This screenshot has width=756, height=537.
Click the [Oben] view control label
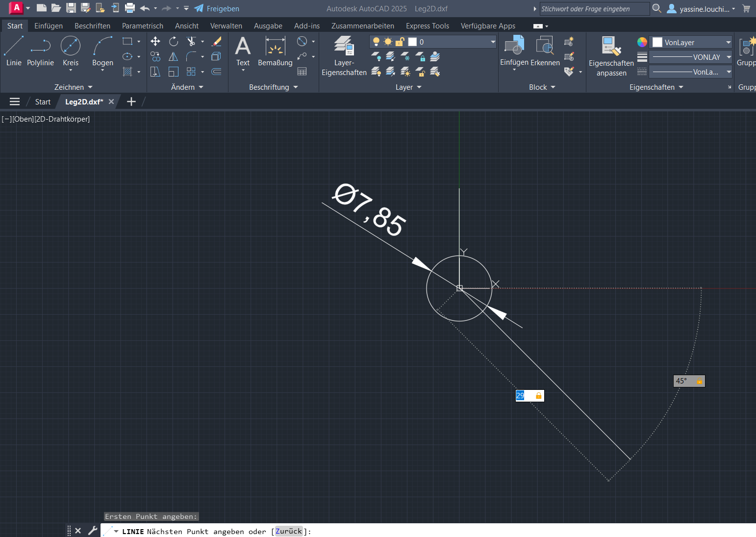[x=23, y=119]
